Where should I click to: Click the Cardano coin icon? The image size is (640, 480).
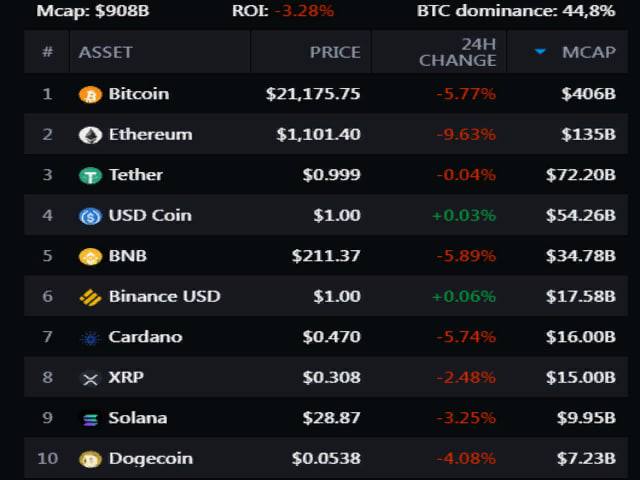(x=90, y=338)
